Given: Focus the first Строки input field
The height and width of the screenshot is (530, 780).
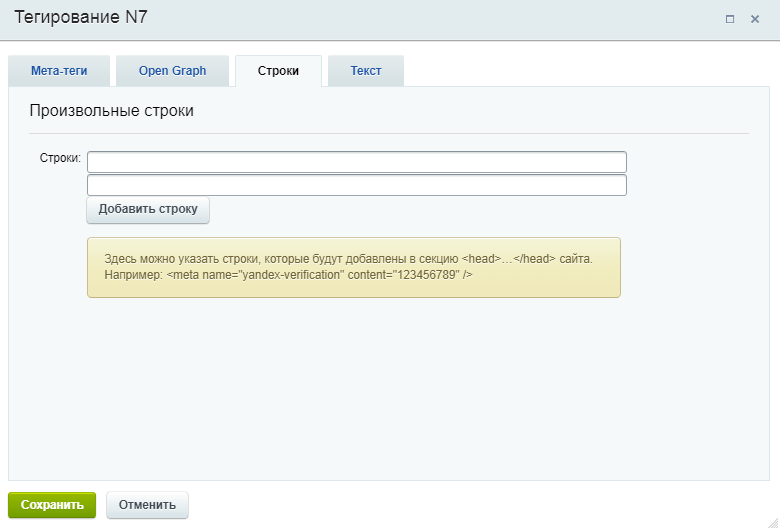Looking at the screenshot, I should pyautogui.click(x=357, y=162).
